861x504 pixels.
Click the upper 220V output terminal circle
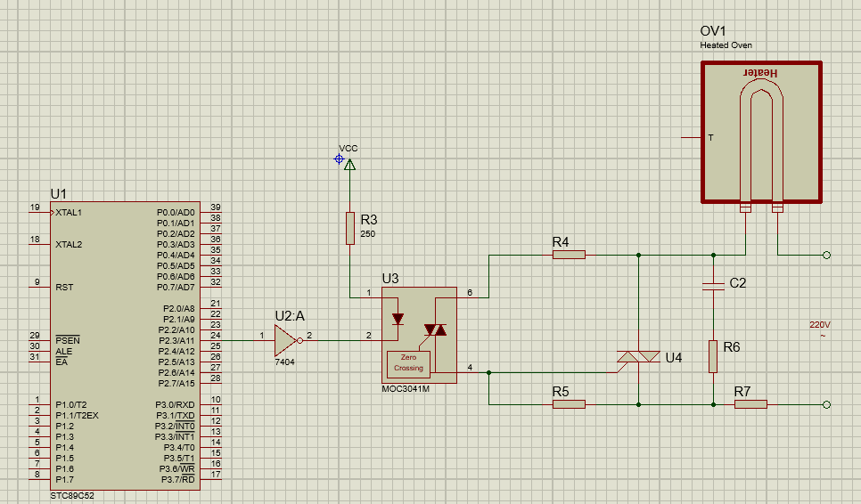[826, 256]
